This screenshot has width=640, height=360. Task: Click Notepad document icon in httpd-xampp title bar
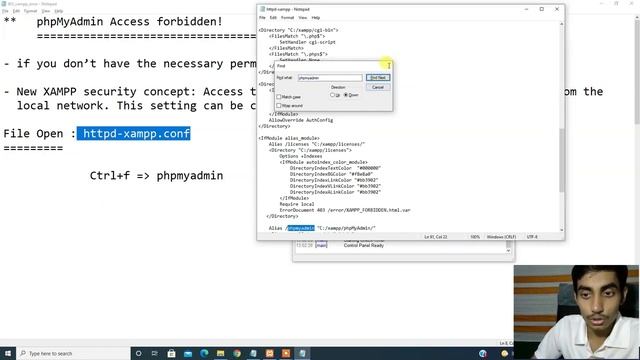(x=262, y=9)
